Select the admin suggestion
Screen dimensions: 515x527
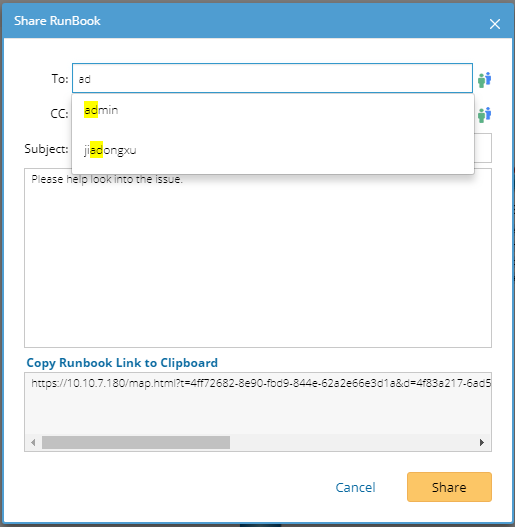(x=273, y=110)
